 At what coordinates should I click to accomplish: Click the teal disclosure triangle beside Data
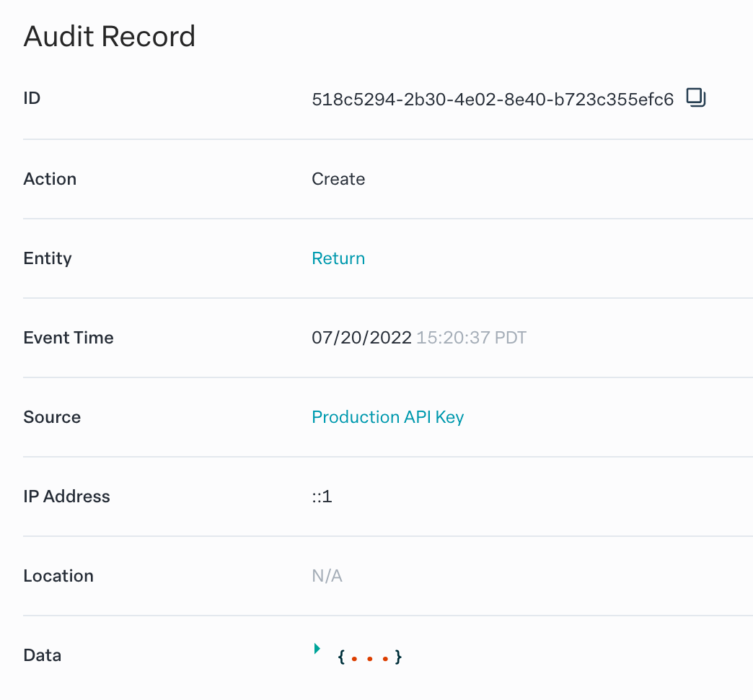click(316, 649)
